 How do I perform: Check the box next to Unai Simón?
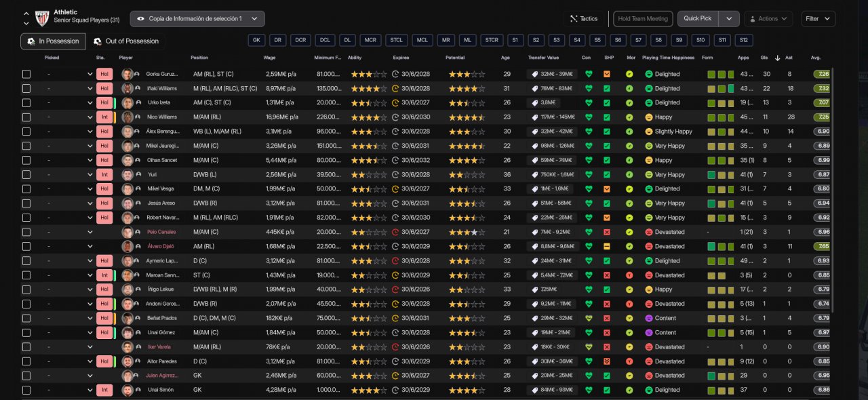click(26, 391)
